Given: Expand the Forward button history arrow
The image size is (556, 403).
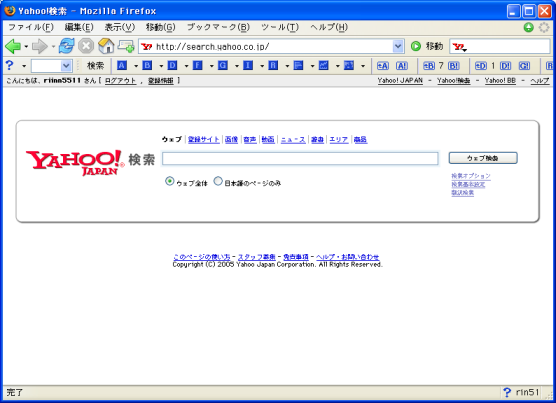Looking at the screenshot, I should point(53,46).
